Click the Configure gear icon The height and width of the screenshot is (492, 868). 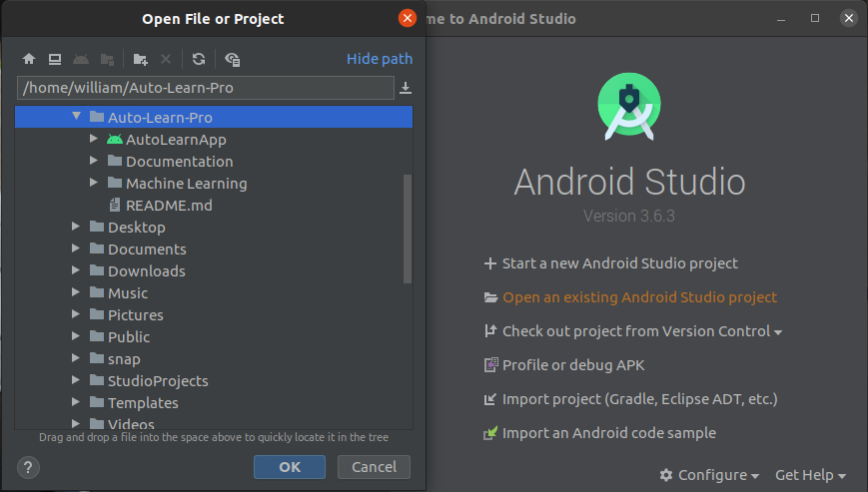666,475
